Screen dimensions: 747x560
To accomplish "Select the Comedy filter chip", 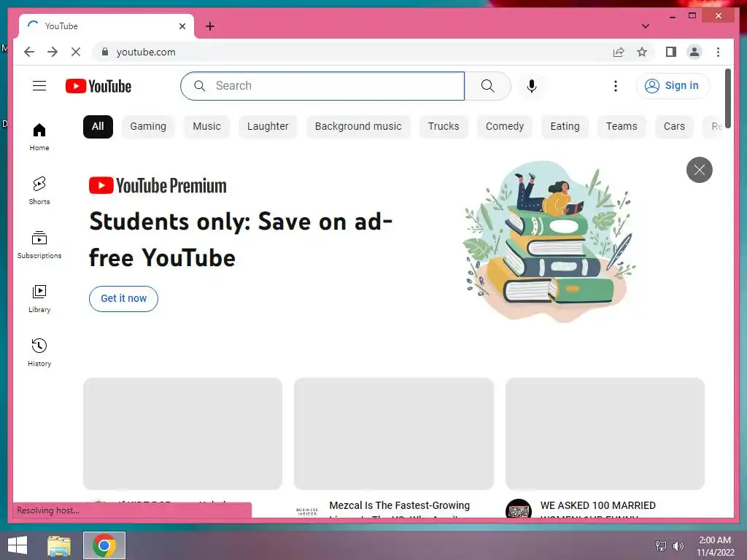I will (505, 127).
